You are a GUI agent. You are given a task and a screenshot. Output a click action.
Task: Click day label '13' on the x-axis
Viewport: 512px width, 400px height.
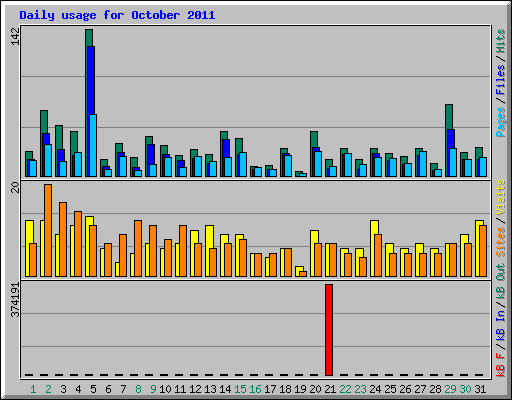(210, 389)
